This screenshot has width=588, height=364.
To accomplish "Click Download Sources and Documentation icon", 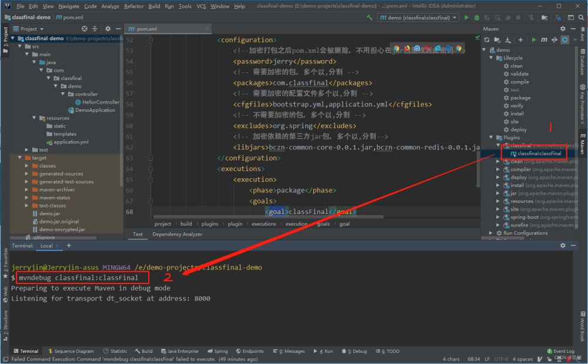I will coord(508,40).
